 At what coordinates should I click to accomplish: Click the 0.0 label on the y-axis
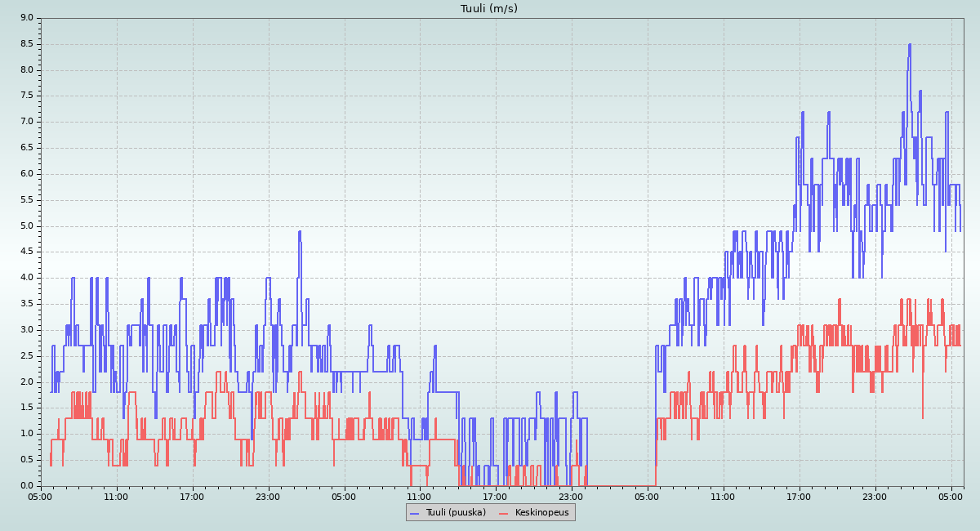pos(26,486)
